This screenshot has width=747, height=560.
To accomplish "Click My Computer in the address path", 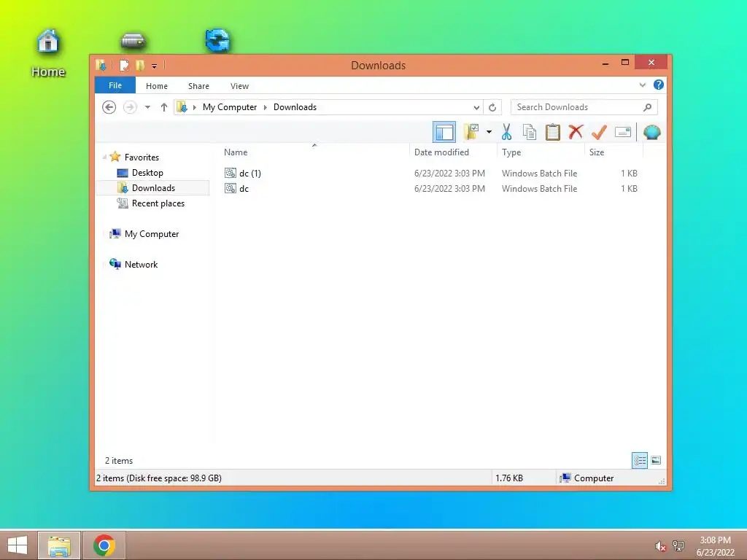I will [x=230, y=107].
